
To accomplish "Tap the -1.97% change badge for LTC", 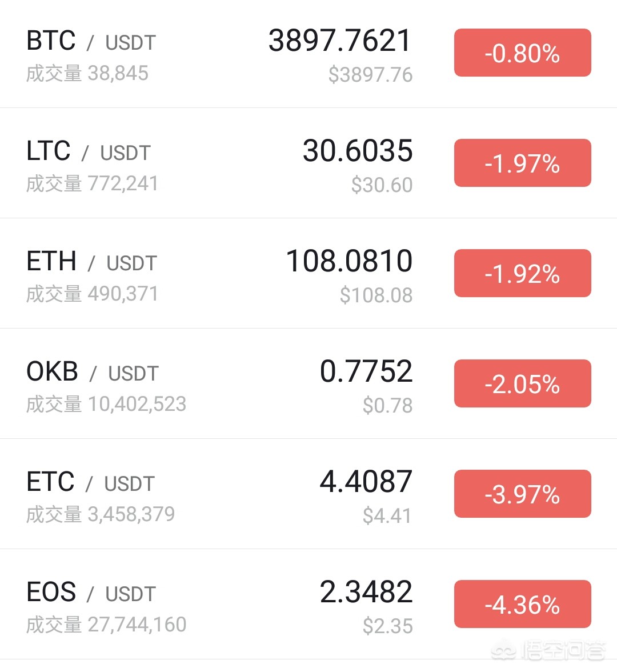I will (522, 163).
